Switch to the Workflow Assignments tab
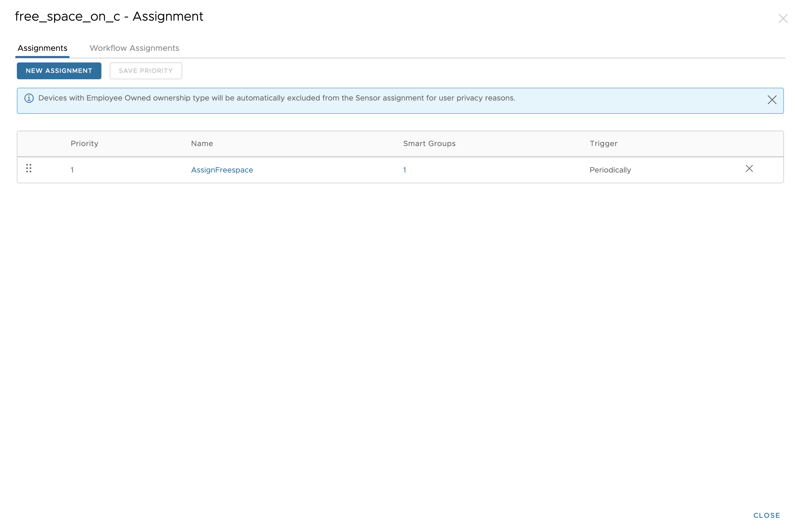Screen dimensions: 795x532 [134, 48]
